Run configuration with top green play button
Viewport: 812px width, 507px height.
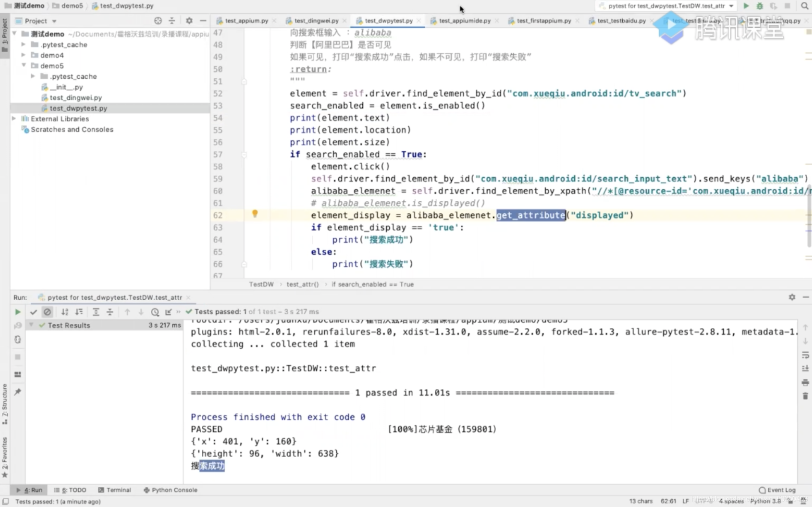[x=746, y=6]
